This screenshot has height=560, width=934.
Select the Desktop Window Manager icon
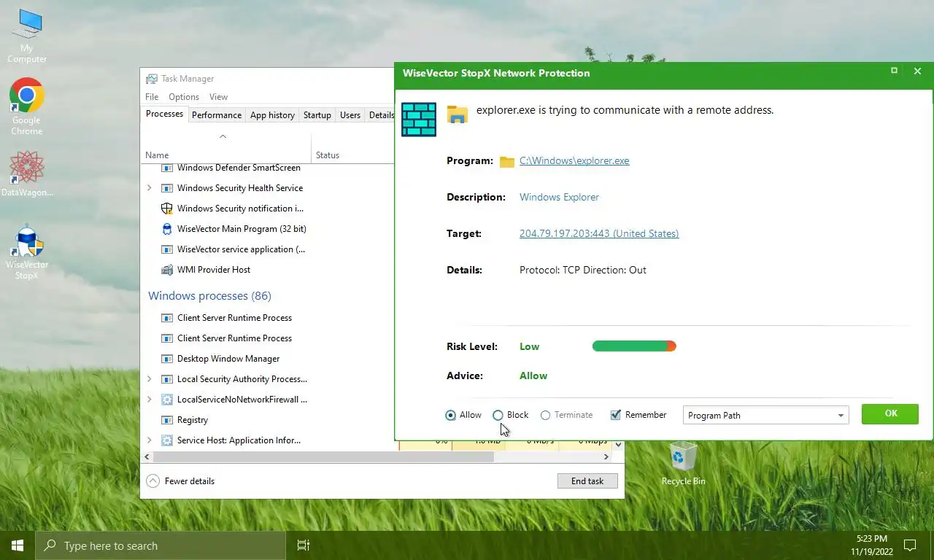point(166,359)
